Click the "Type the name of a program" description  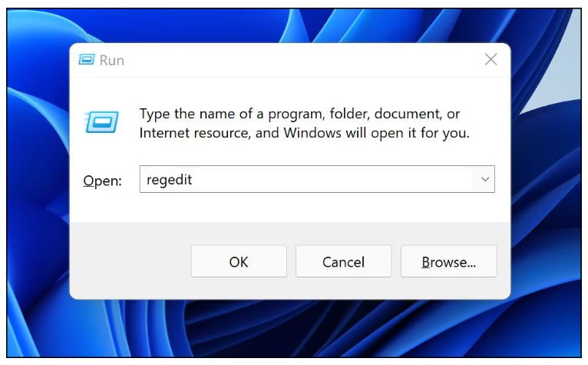tap(304, 123)
